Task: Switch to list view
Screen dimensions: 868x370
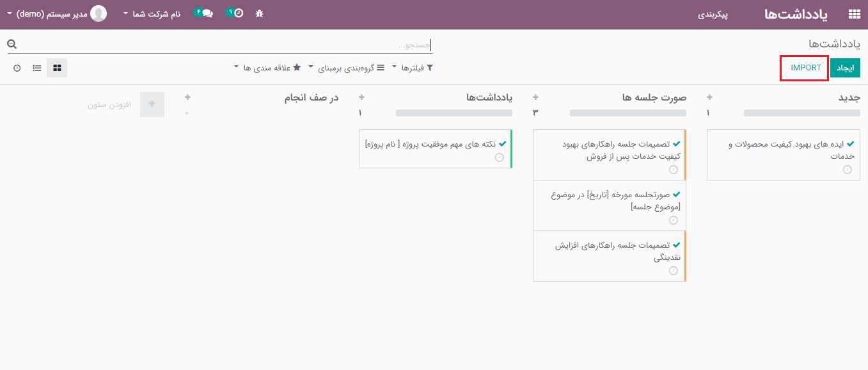Action: coord(37,67)
